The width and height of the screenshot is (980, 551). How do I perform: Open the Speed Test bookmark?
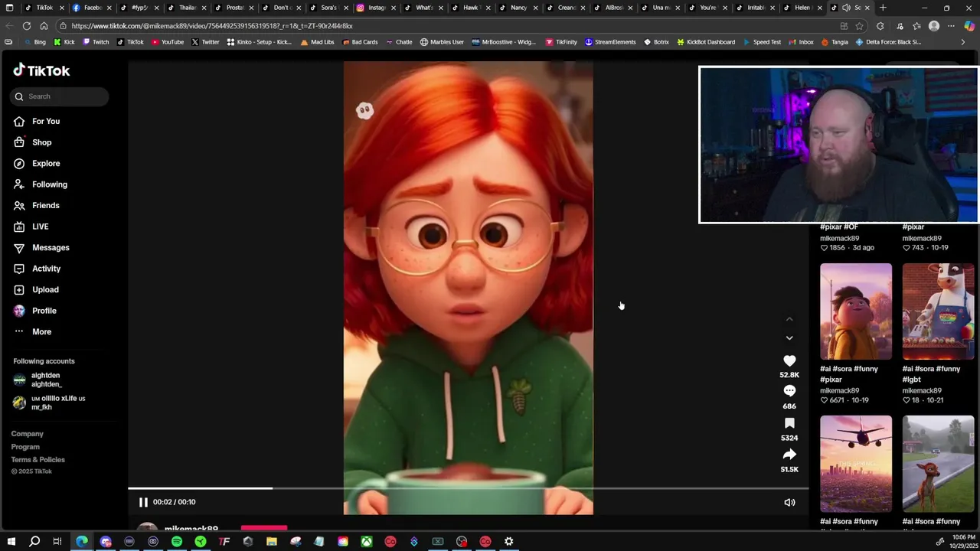(762, 42)
